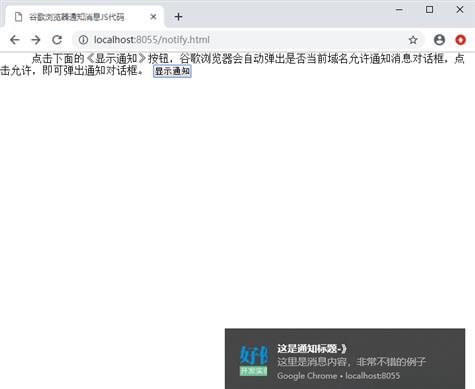Image resolution: width=475 pixels, height=389 pixels.
Task: Maximize the Chrome window
Action: (x=430, y=10)
